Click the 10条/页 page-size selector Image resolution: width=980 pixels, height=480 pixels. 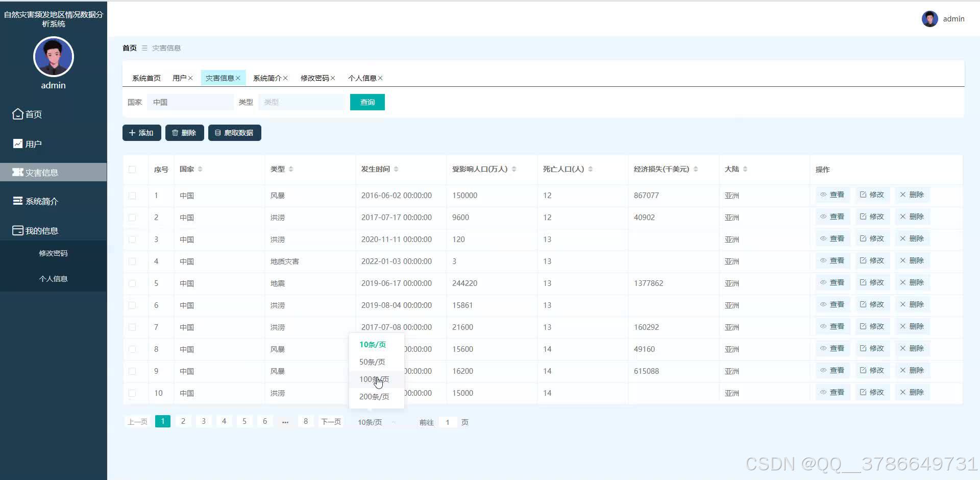click(378, 422)
